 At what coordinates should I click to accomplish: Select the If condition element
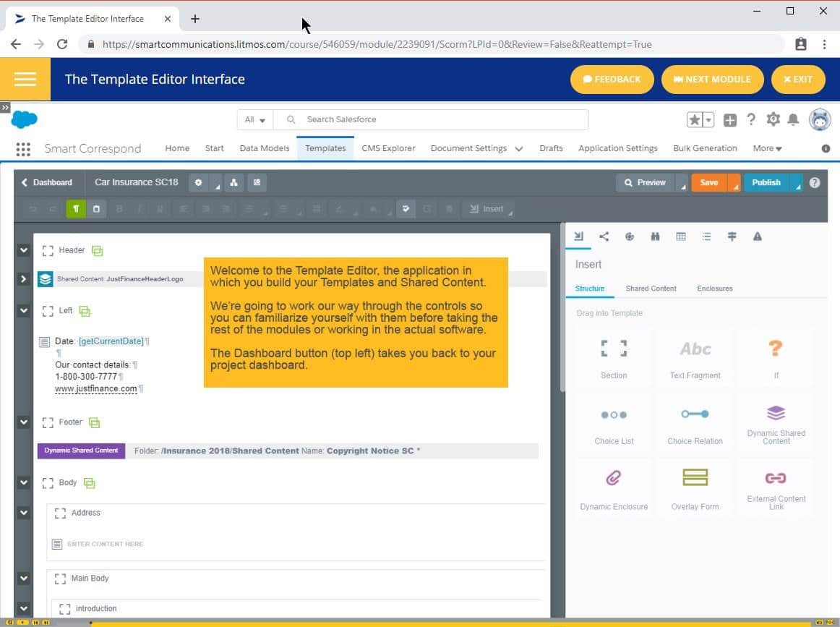tap(776, 357)
